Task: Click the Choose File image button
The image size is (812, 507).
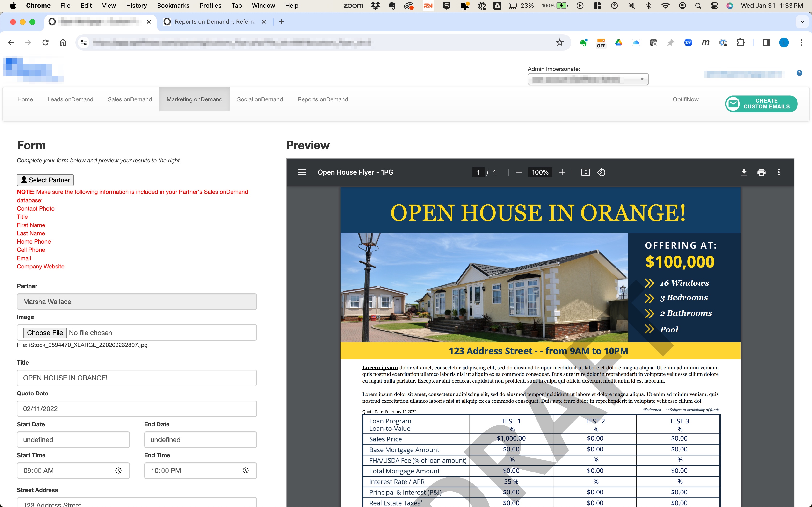Action: click(x=45, y=333)
